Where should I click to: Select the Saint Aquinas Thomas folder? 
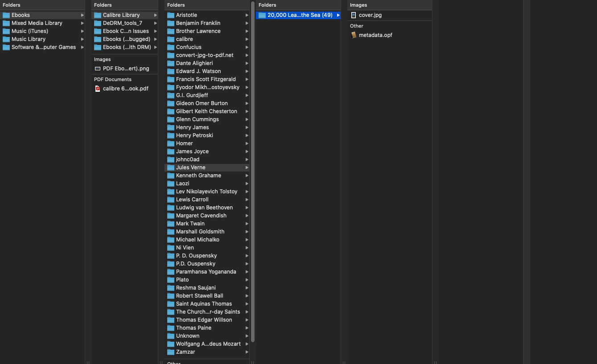(x=207, y=304)
